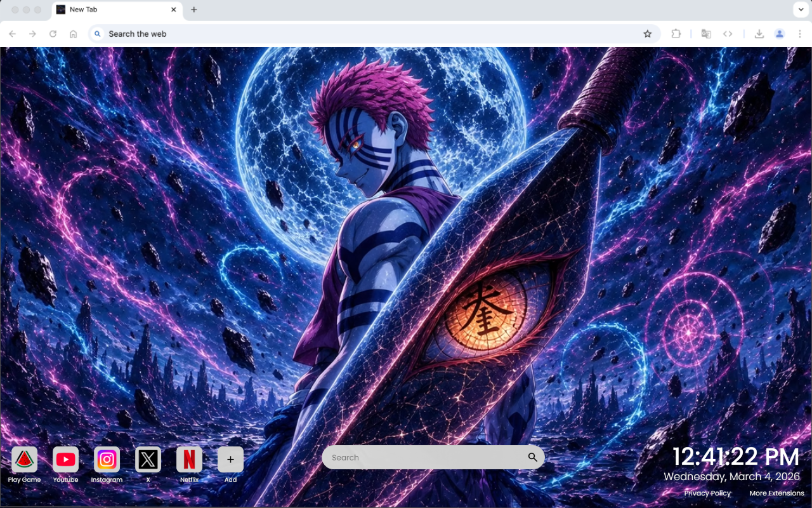The width and height of the screenshot is (812, 508).
Task: Click the Youtube label under the shortcut
Action: pos(65,480)
